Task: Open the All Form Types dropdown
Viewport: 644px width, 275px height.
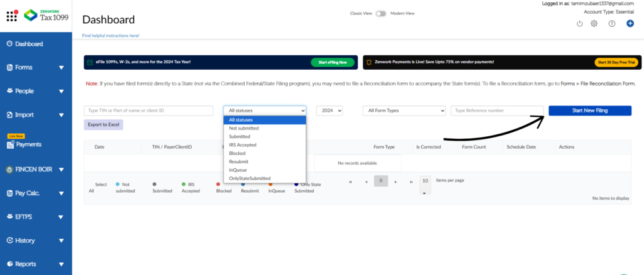Action: click(404, 111)
